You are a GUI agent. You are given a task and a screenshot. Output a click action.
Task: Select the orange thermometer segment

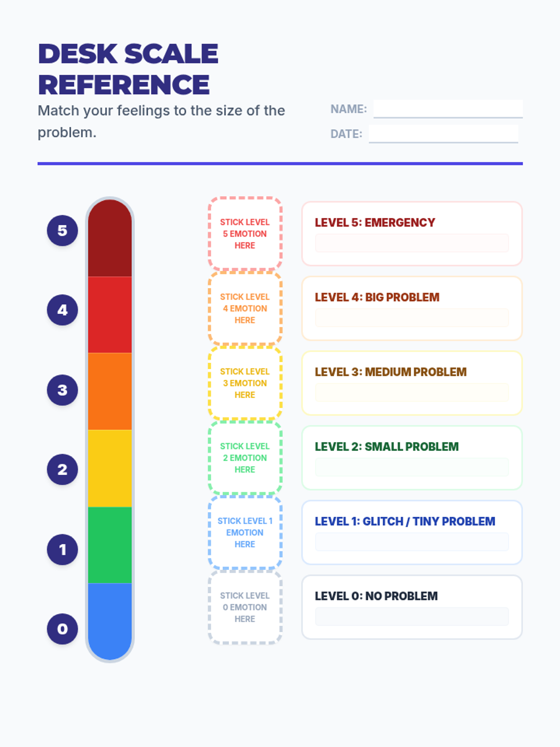110,391
